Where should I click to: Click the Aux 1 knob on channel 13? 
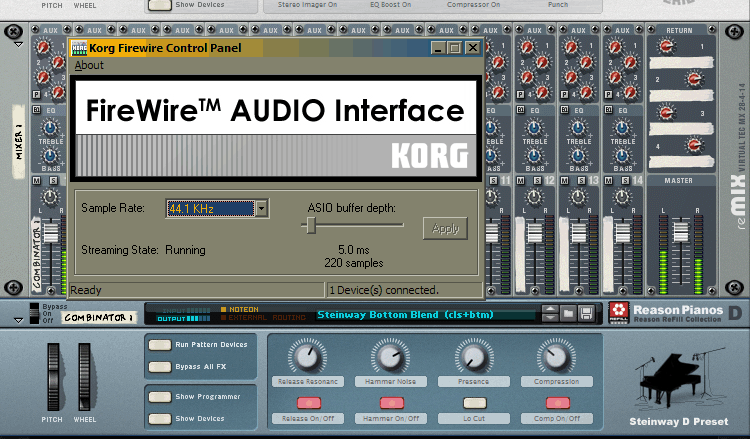[571, 47]
